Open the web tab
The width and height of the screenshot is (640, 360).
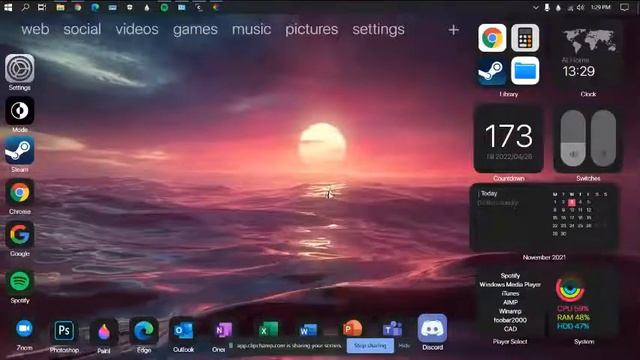point(35,29)
